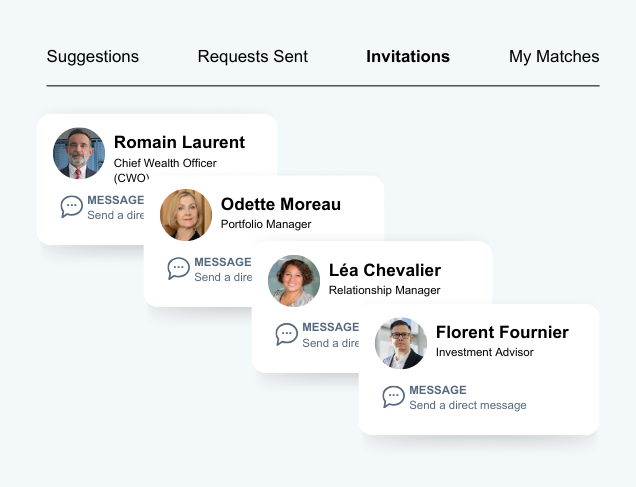Open Romain Laurent's profile photo

tap(79, 153)
